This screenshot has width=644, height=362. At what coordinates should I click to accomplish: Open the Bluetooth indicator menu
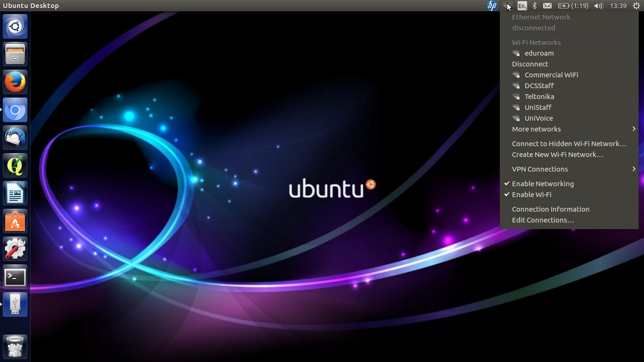[535, 6]
